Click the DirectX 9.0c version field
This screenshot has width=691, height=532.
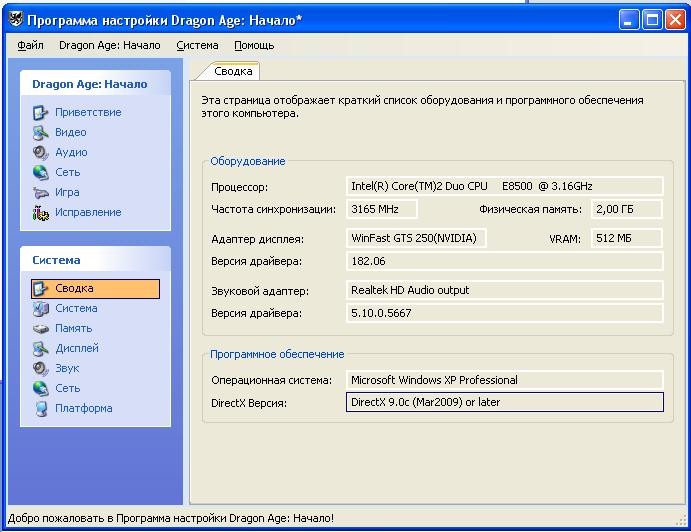(x=505, y=402)
